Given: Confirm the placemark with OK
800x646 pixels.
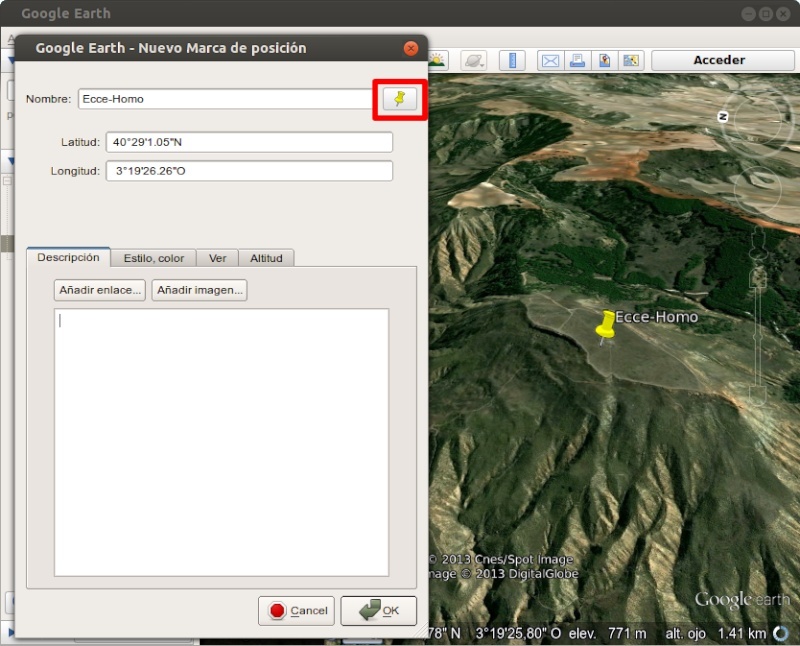Looking at the screenshot, I should pos(379,610).
